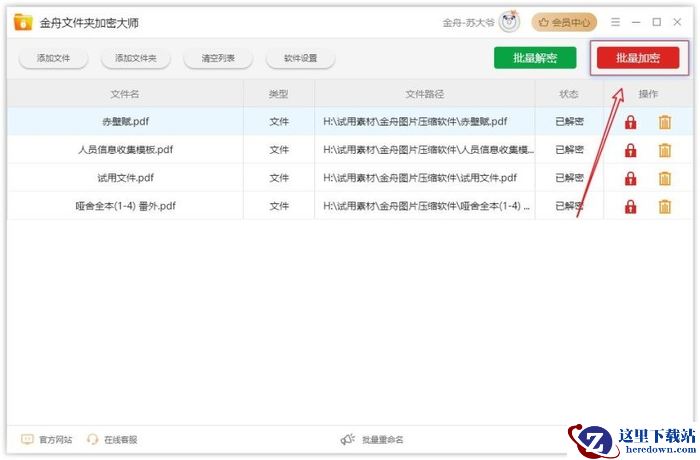The height and width of the screenshot is (460, 700).
Task: Select the 试用文件.pdf file name
Action: point(125,178)
